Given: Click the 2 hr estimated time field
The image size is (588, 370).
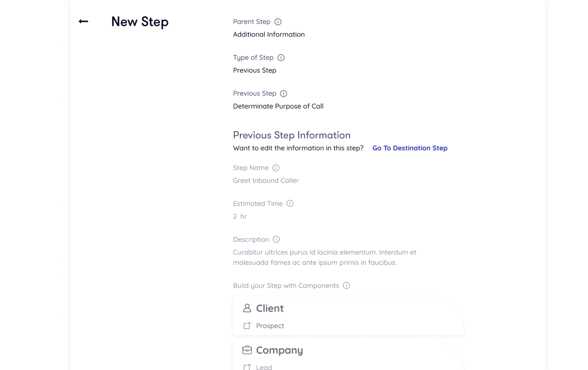Looking at the screenshot, I should [240, 216].
